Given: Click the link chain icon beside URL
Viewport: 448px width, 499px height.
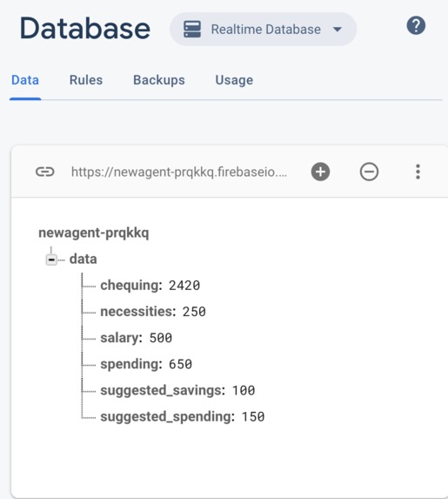Looking at the screenshot, I should 45,172.
